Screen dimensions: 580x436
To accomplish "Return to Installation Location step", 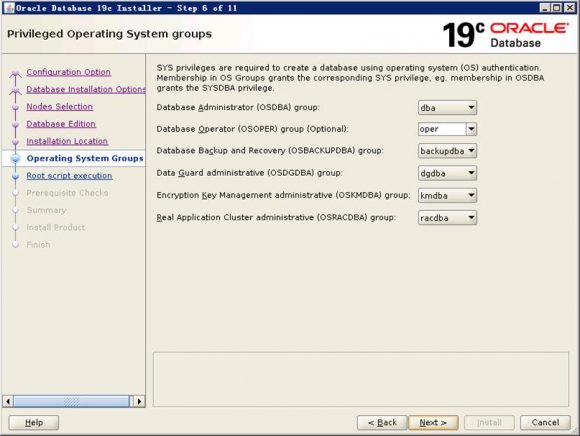I will (67, 141).
